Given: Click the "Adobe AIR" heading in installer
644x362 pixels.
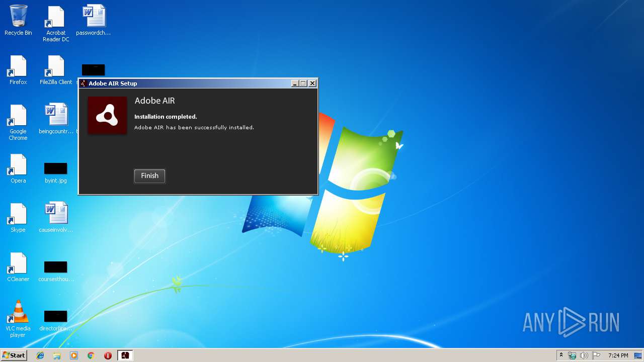Looking at the screenshot, I should tap(154, 101).
